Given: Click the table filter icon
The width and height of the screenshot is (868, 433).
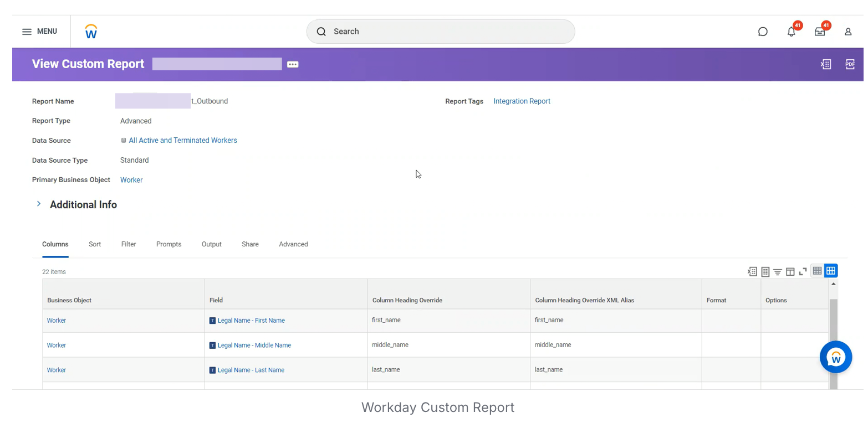Looking at the screenshot, I should pyautogui.click(x=778, y=271).
